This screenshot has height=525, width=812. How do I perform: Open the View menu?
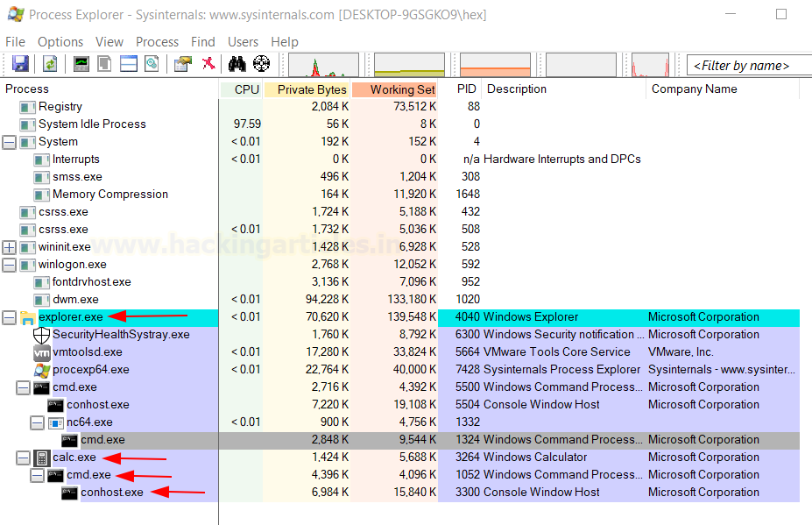pos(109,42)
